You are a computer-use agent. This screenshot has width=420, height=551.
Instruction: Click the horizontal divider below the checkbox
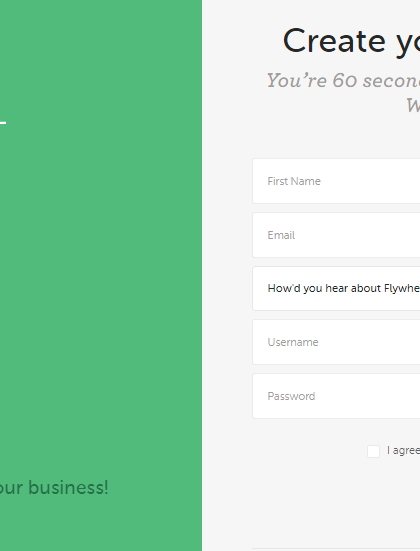tap(336, 549)
